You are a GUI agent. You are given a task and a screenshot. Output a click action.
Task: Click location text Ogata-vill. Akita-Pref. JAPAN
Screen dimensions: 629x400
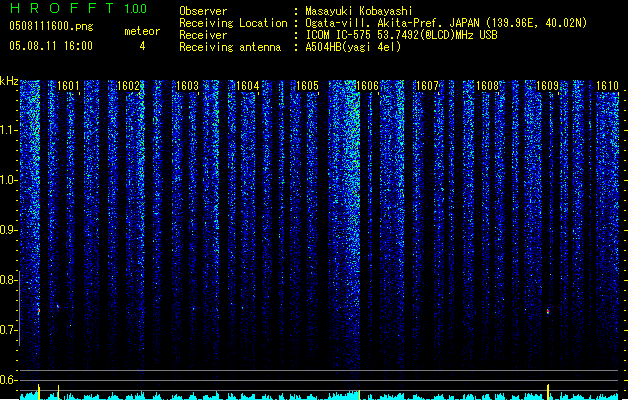(x=392, y=23)
